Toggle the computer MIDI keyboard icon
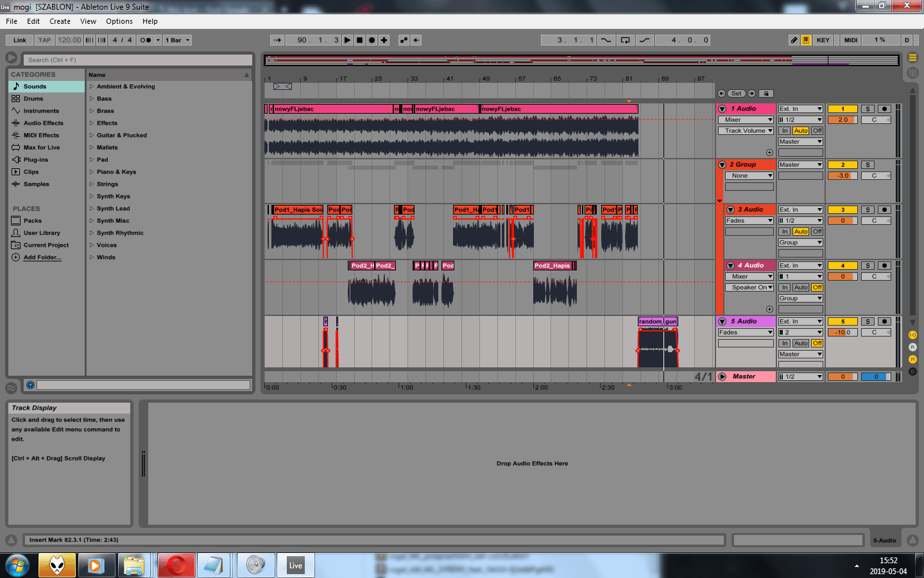The height and width of the screenshot is (578, 924). tap(806, 40)
